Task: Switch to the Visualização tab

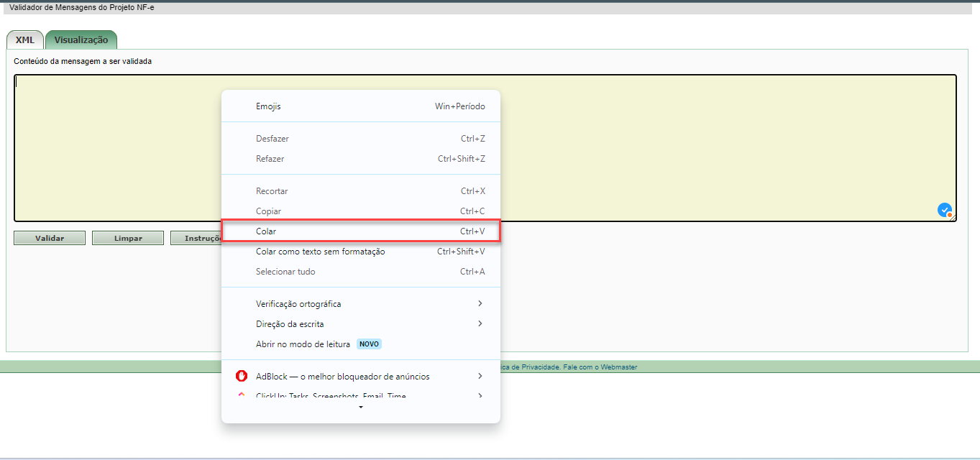Action: tap(81, 40)
